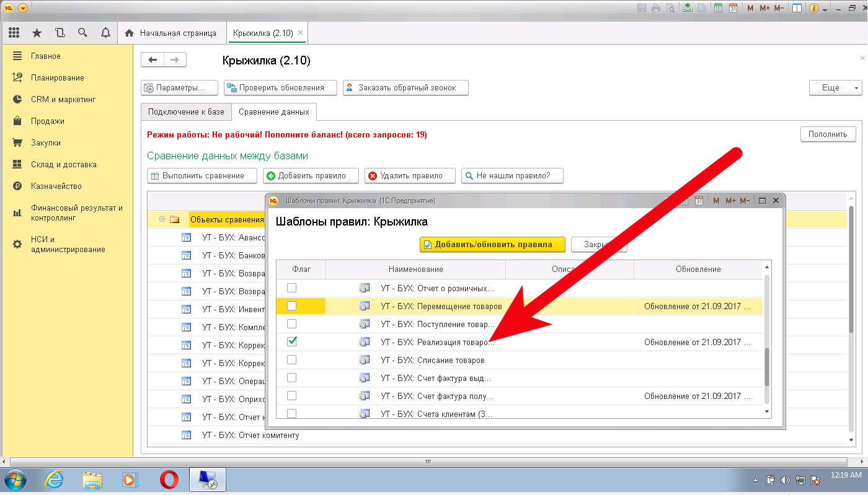868x495 pixels.
Task: Open the History icon
Action: pos(60,33)
